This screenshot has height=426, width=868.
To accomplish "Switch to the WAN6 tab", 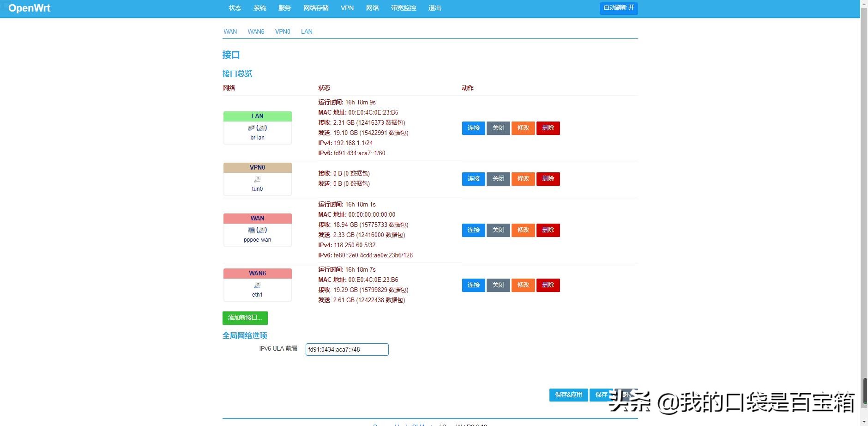I will 256,31.
